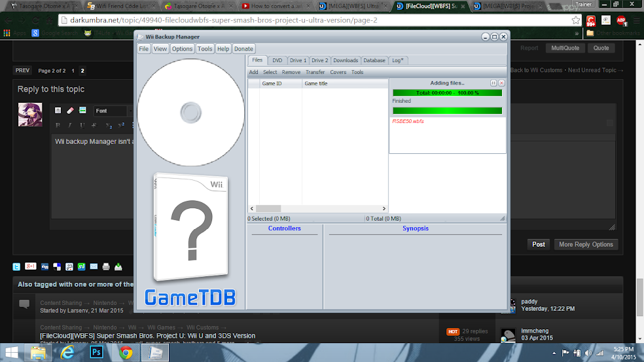The height and width of the screenshot is (362, 644).
Task: Open the Tools menu in menu bar
Action: (x=205, y=48)
